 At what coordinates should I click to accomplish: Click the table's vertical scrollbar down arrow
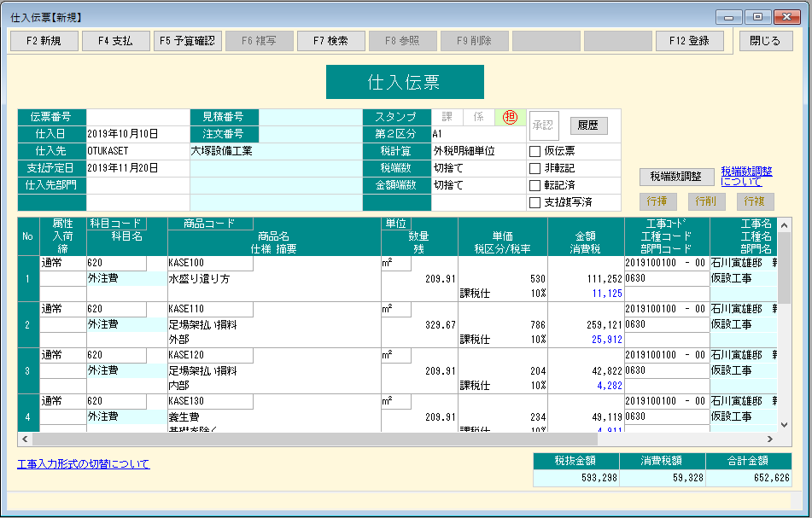(784, 425)
